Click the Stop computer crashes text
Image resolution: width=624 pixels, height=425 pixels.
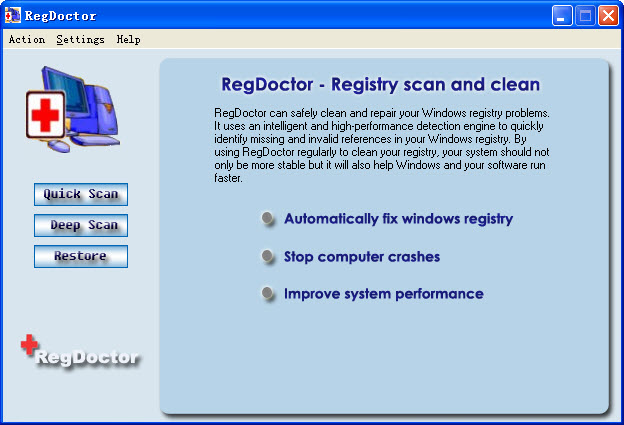[362, 257]
